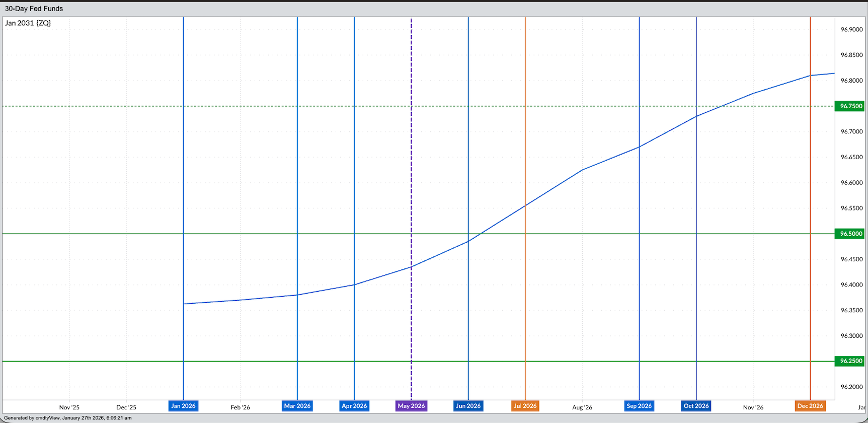Screen dimensions: 868x423
Task: Click the 96.9000 price axis label
Action: tap(851, 30)
